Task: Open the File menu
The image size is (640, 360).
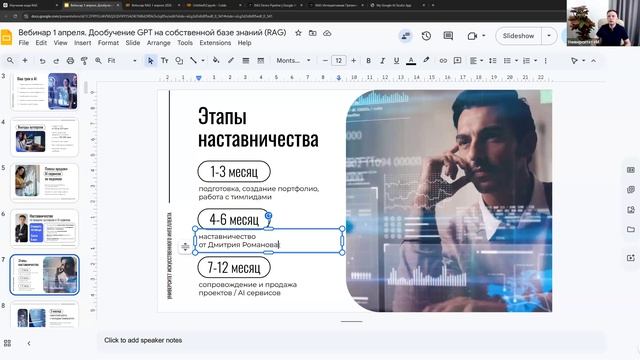Action: [24, 43]
